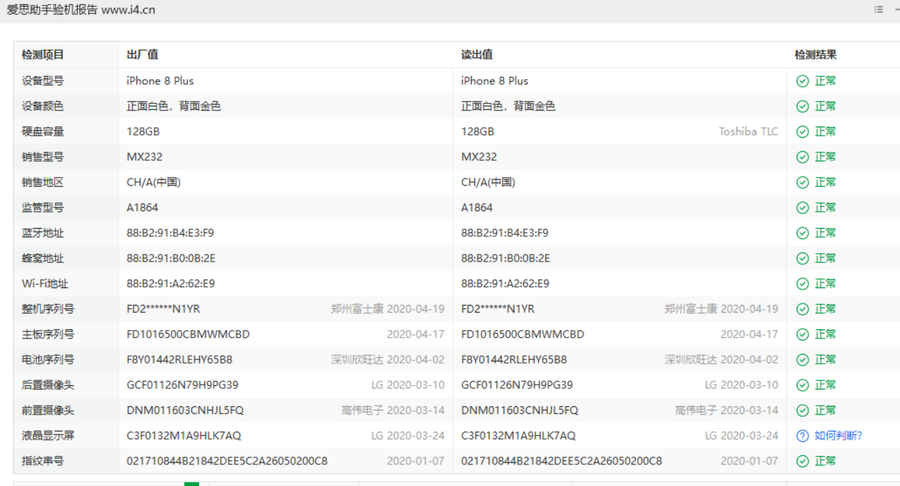Click green check icon in 设备型号 row
The image size is (900, 486).
pyautogui.click(x=802, y=81)
